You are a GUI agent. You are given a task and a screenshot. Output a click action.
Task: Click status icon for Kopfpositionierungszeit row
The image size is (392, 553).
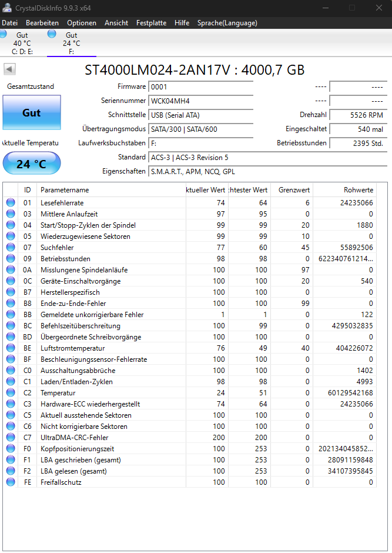click(11, 448)
